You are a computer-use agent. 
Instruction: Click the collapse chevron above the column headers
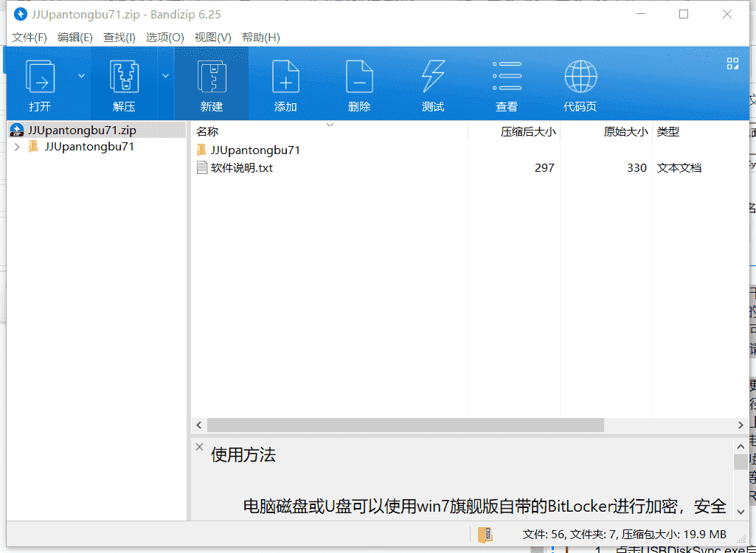(330, 125)
